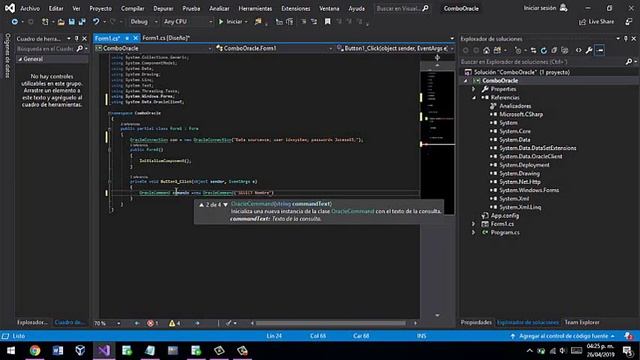This screenshot has width=640, height=360.
Task: Click the feedback icon near Live Share
Action: [x=629, y=22]
